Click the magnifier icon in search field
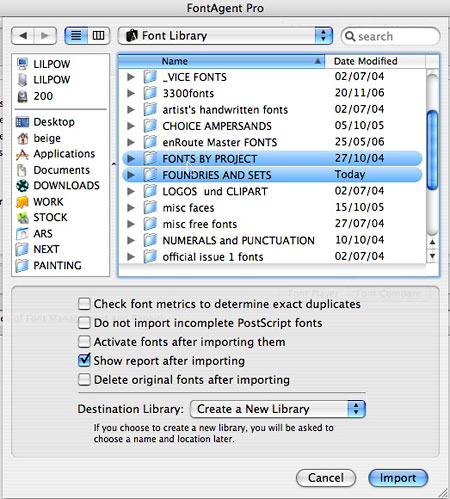The image size is (450, 499). 350,36
